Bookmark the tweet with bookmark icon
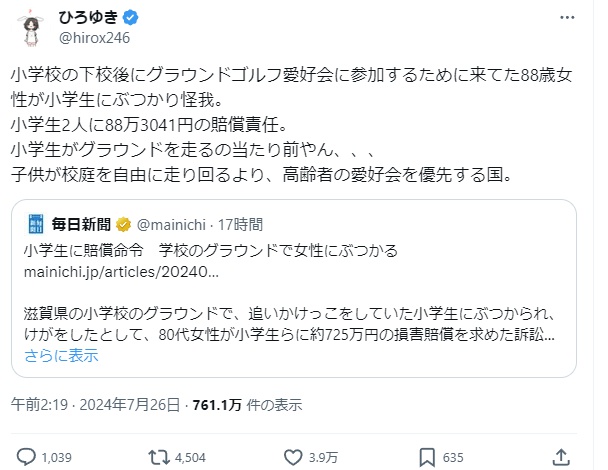 point(428,457)
